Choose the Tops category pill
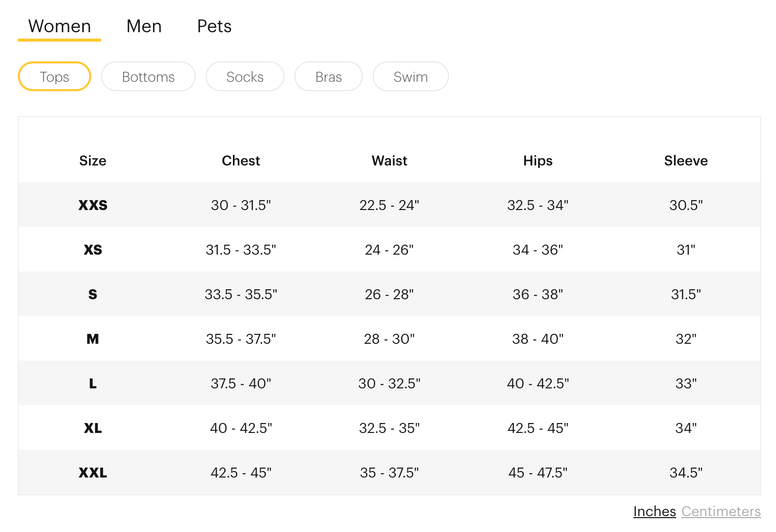The width and height of the screenshot is (776, 532). 55,77
